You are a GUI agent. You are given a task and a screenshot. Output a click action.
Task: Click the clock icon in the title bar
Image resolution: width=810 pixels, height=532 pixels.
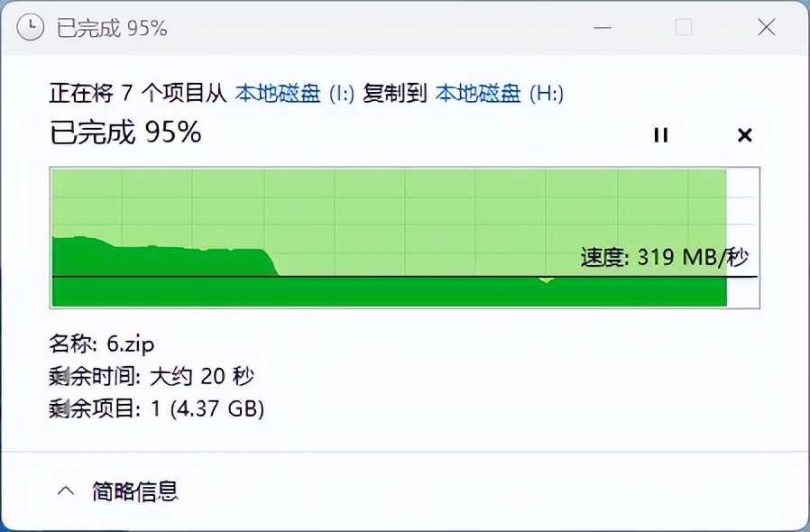[x=30, y=27]
